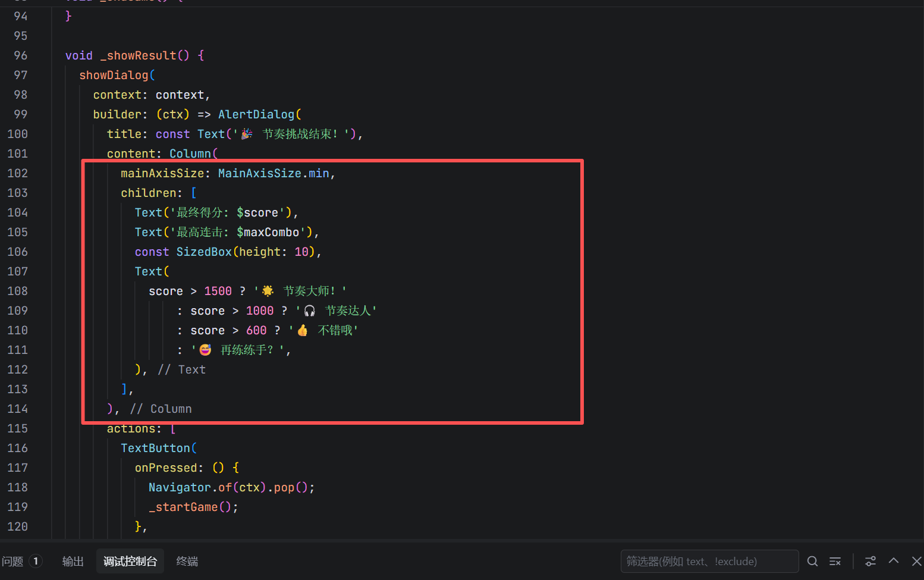Click SizedBox on line 106
924x580 pixels.
[x=204, y=252]
